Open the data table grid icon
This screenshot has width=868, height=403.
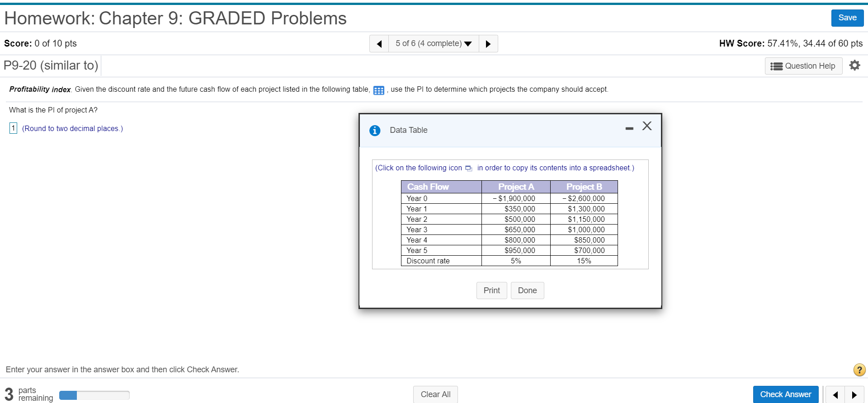379,90
